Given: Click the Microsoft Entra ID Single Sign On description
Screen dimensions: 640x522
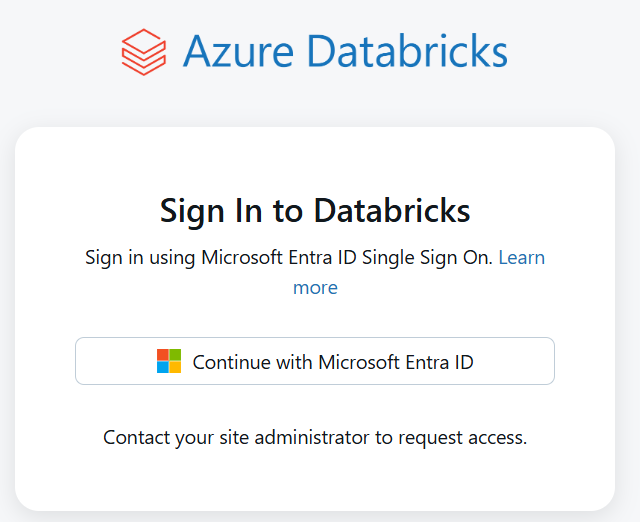Looking at the screenshot, I should (x=289, y=258).
